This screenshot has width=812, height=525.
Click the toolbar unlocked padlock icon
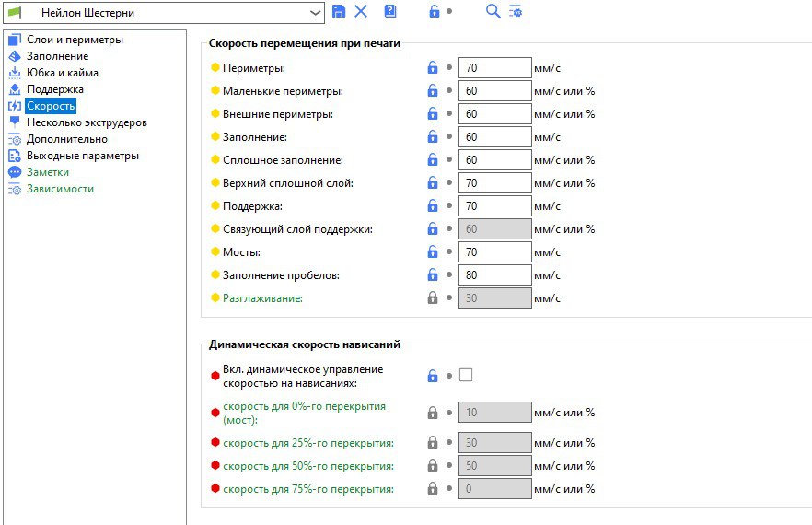(x=434, y=11)
